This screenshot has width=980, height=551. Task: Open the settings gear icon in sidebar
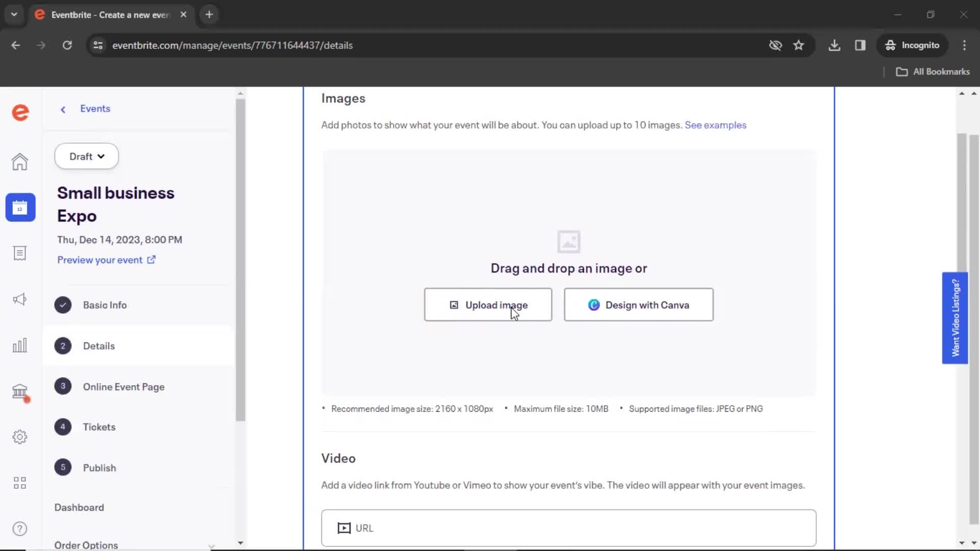click(19, 437)
